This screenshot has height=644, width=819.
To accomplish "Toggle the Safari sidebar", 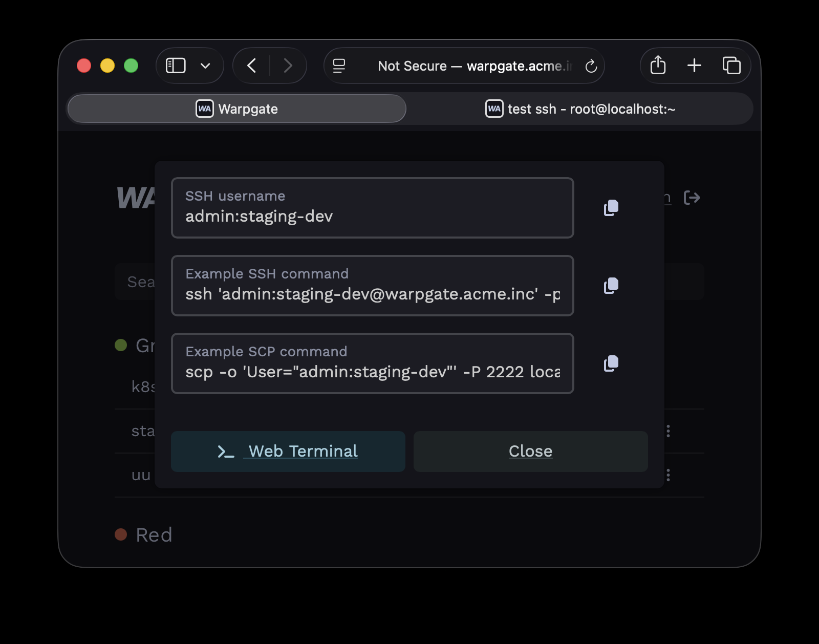I will pyautogui.click(x=176, y=66).
